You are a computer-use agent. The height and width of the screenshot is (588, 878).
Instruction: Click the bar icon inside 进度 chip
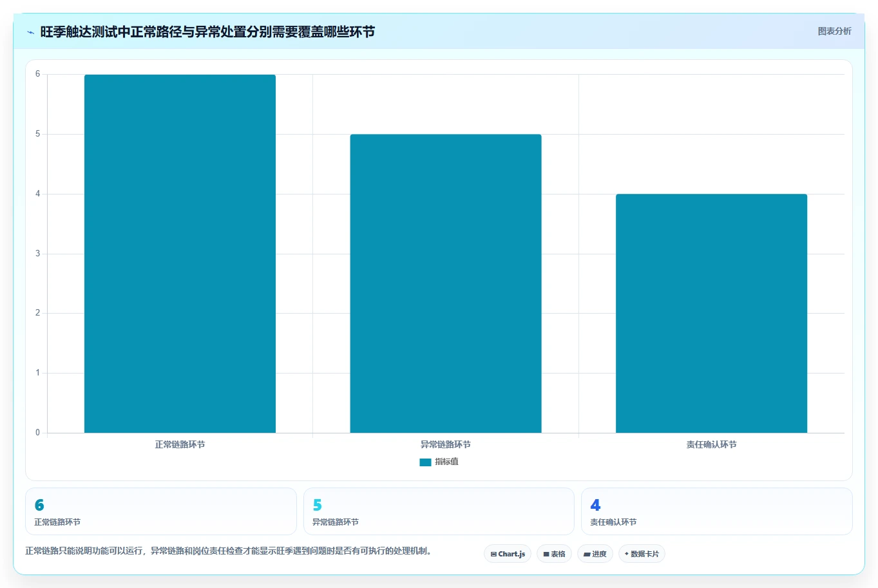coord(587,554)
